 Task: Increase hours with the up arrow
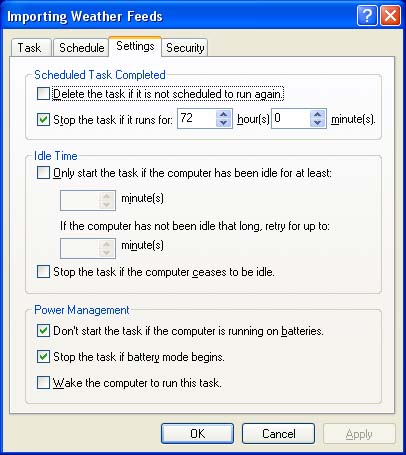(x=223, y=114)
